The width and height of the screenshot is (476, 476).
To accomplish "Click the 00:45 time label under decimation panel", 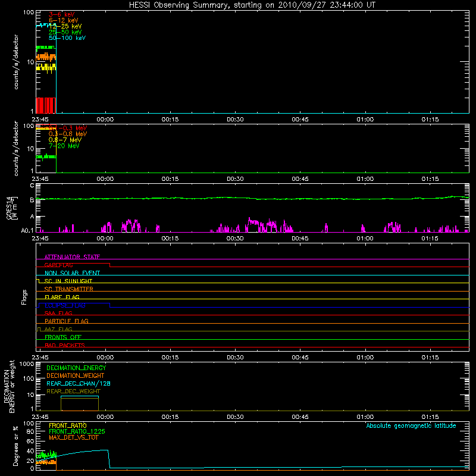I will tap(300, 417).
